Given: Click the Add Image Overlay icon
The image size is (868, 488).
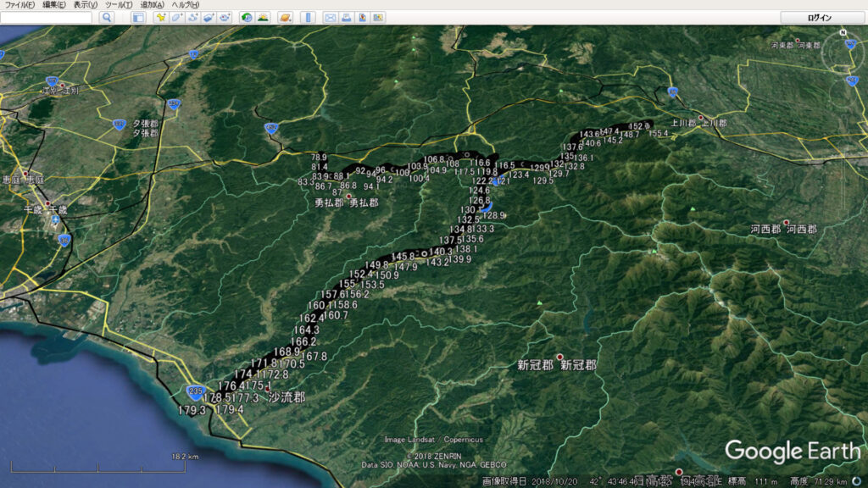Looking at the screenshot, I should click(209, 17).
